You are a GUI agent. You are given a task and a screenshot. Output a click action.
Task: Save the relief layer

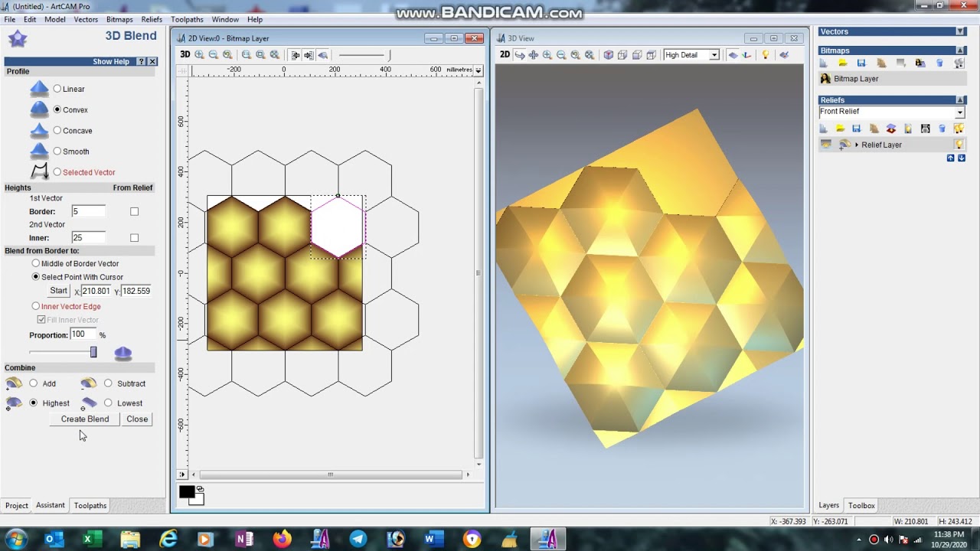click(857, 129)
